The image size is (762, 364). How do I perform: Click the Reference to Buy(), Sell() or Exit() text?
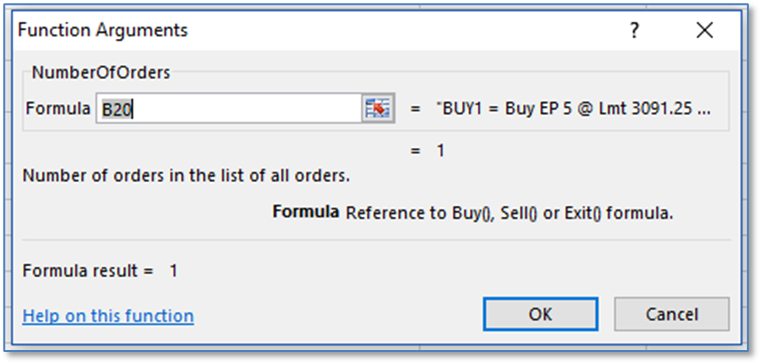tap(509, 214)
